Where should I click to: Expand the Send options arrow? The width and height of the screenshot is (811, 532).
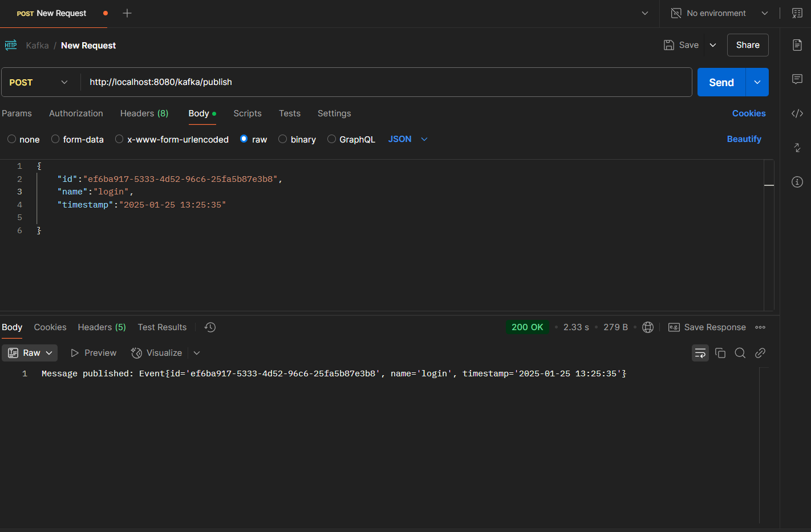(x=757, y=82)
